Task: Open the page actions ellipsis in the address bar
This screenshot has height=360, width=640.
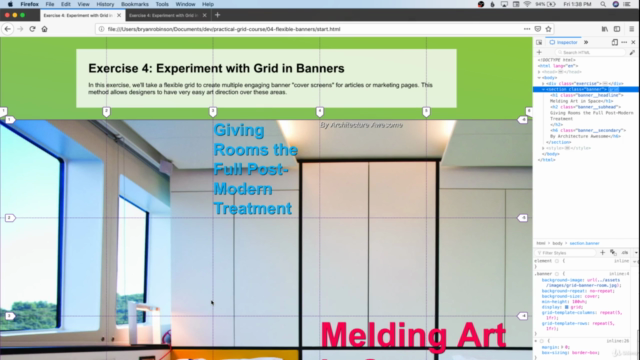Action: [527, 29]
